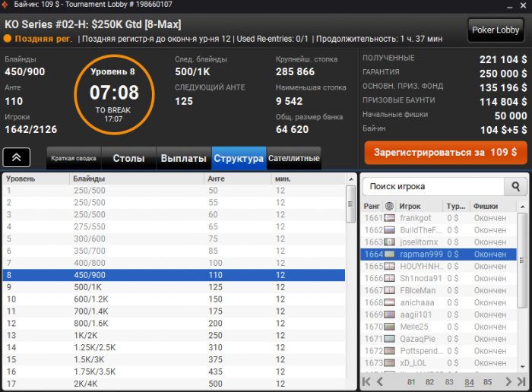Click the flag icon next to rapman999
Screen dimensions: 532x392
[x=389, y=254]
